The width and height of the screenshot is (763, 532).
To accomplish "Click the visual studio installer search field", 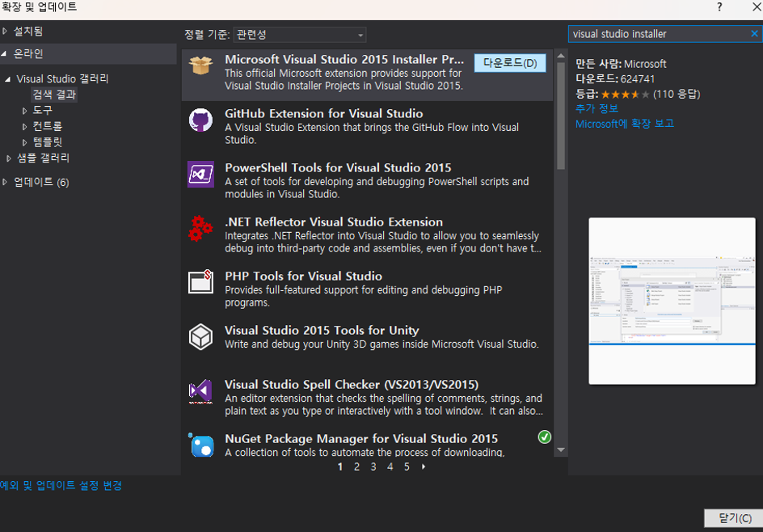I will [660, 34].
